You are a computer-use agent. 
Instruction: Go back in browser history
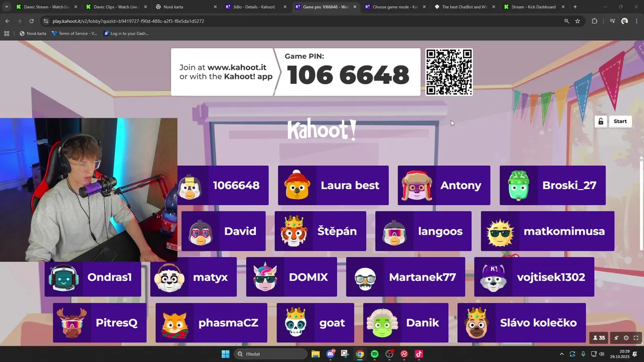click(x=7, y=21)
